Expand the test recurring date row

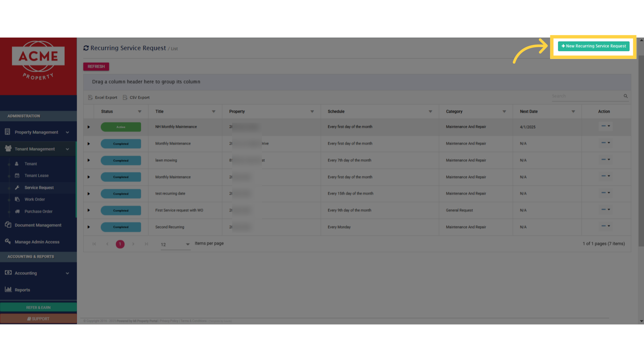(89, 194)
